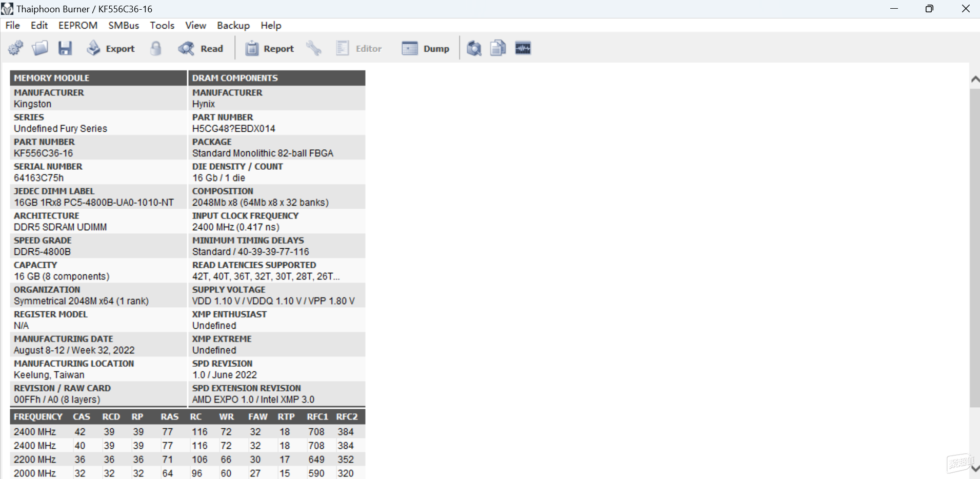Select the capacity 16 GB (8 components)
The width and height of the screenshot is (980, 479).
click(x=62, y=276)
